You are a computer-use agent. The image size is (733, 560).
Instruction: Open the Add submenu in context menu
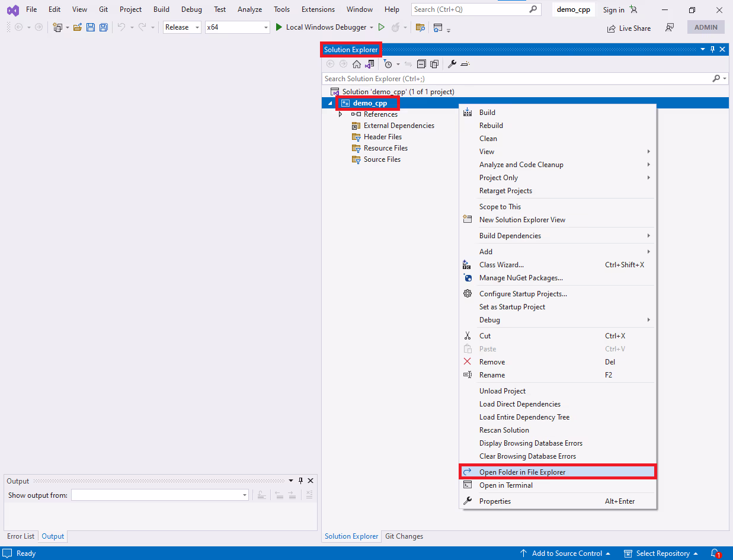click(x=557, y=251)
